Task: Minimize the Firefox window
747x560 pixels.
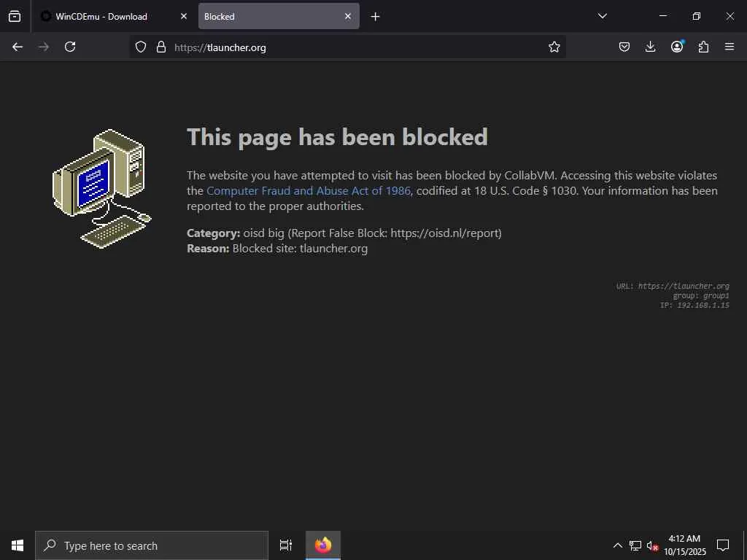Action: [x=662, y=16]
